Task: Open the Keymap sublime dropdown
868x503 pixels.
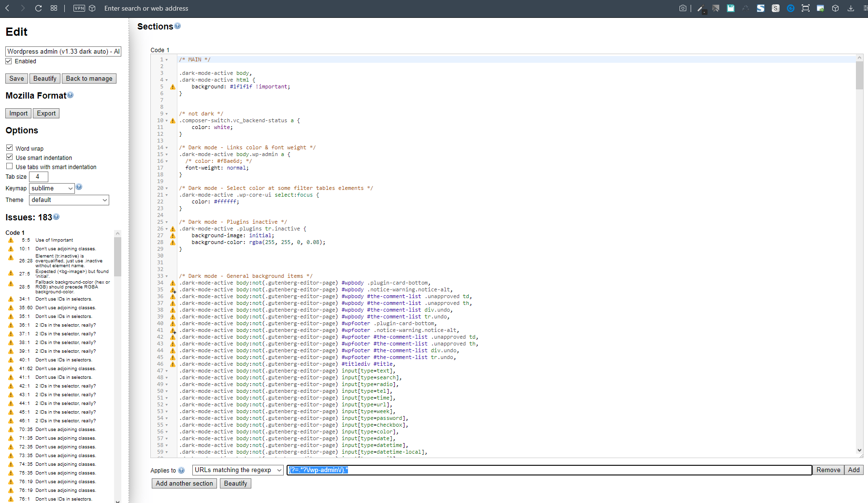Action: tap(52, 188)
